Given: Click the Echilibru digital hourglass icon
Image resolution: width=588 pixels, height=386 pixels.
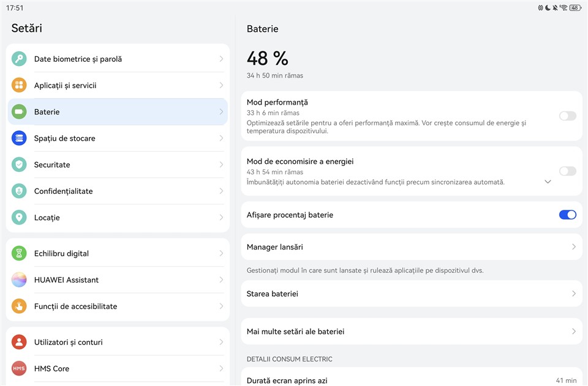Looking at the screenshot, I should click(x=19, y=253).
